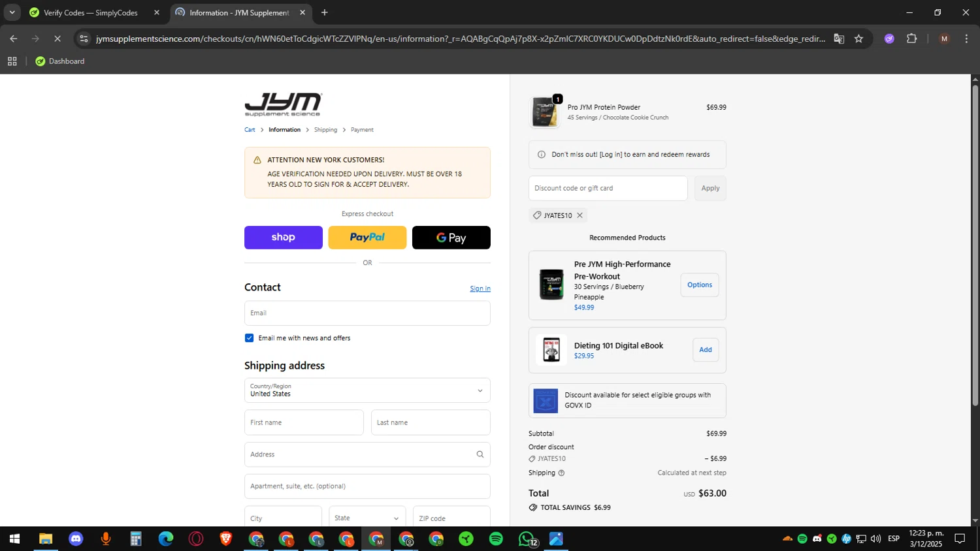
Task: Open Calculator from the taskbar
Action: point(136,539)
